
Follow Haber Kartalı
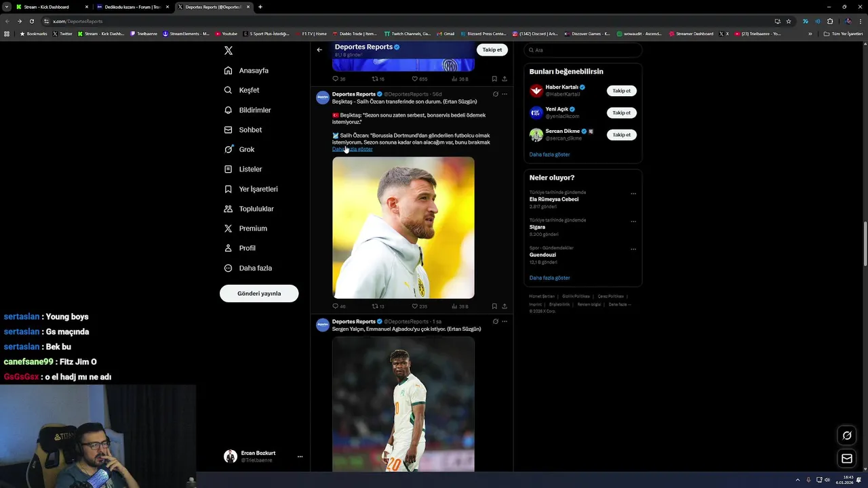tap(622, 91)
